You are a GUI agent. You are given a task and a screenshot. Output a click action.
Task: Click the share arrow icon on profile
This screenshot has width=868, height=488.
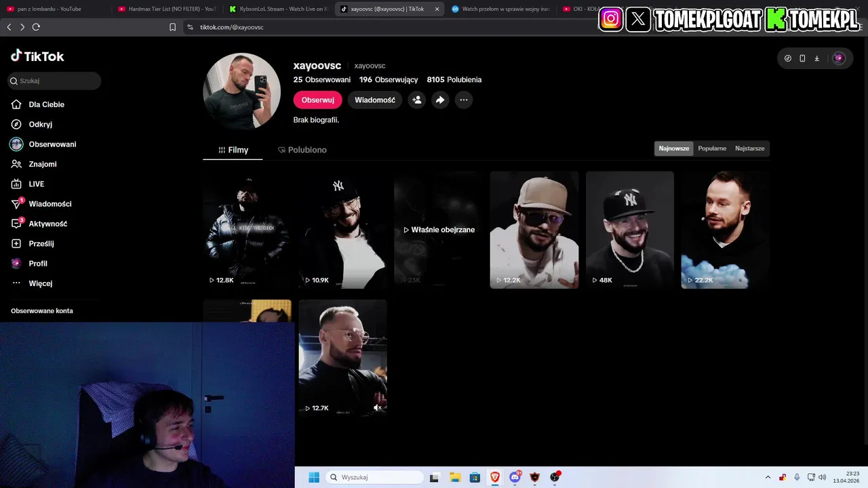(440, 100)
